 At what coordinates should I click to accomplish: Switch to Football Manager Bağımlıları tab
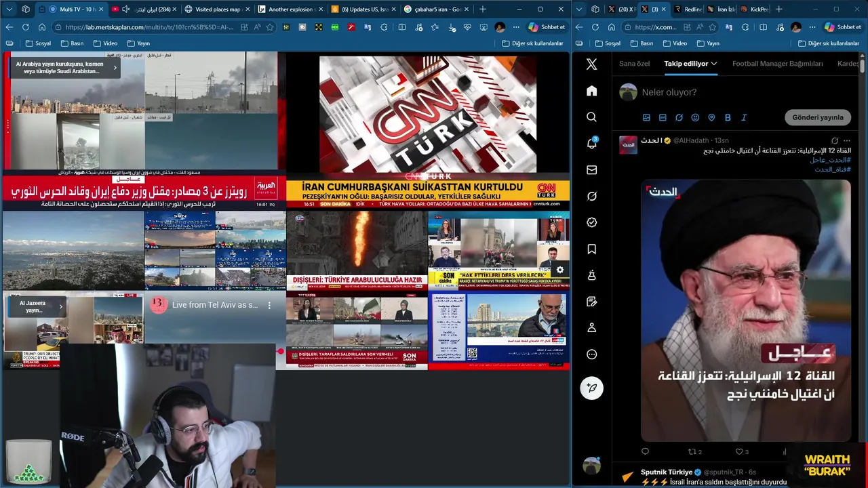[777, 64]
